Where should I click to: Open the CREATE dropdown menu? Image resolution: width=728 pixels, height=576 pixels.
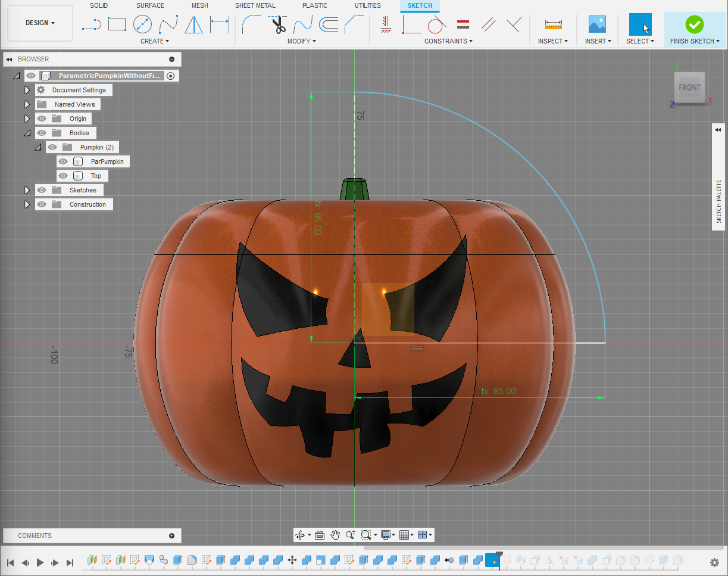[155, 41]
